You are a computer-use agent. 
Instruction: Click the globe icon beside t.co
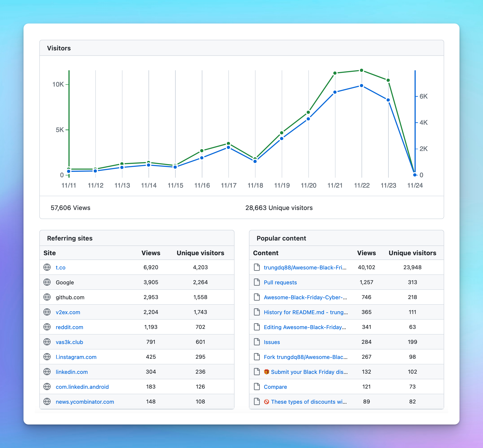[x=47, y=267]
